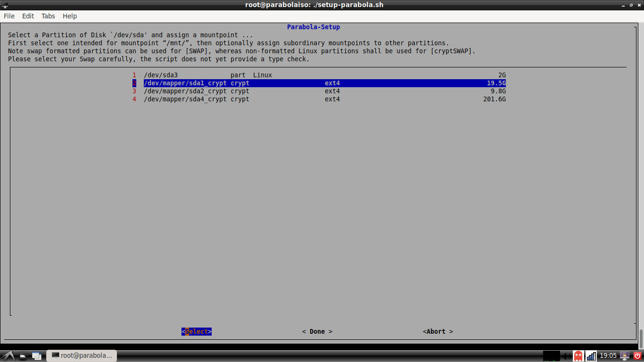The width and height of the screenshot is (644, 362).
Task: Click the 2G size value
Action: 502,75
